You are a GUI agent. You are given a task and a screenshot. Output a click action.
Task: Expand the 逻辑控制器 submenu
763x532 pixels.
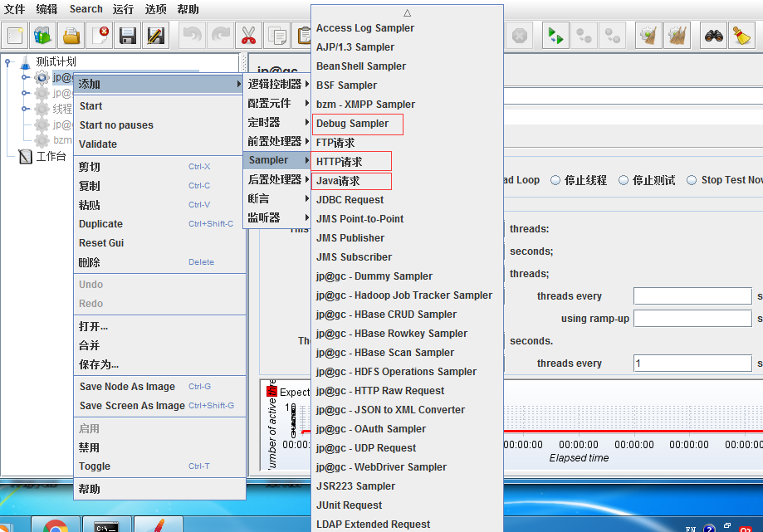click(276, 84)
